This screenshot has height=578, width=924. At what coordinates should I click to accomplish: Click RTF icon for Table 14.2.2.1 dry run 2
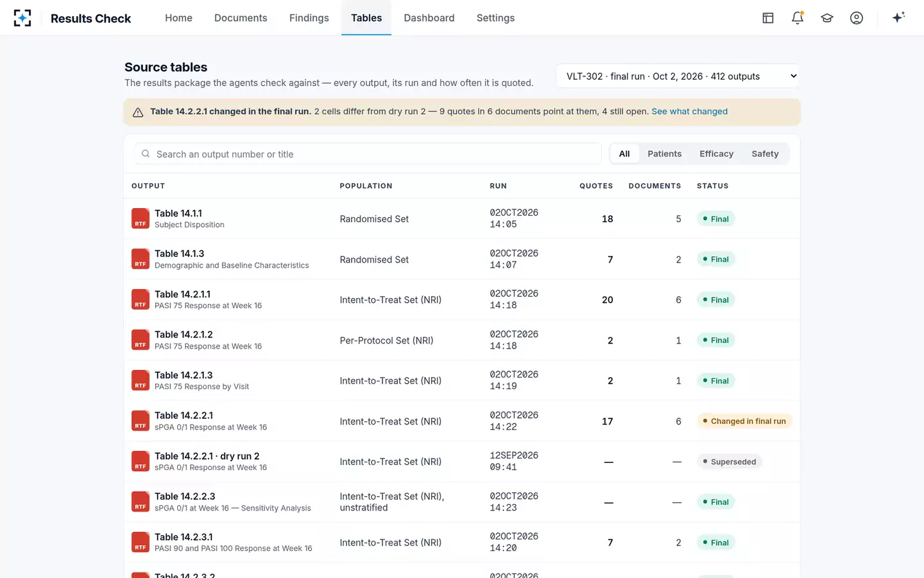141,461
